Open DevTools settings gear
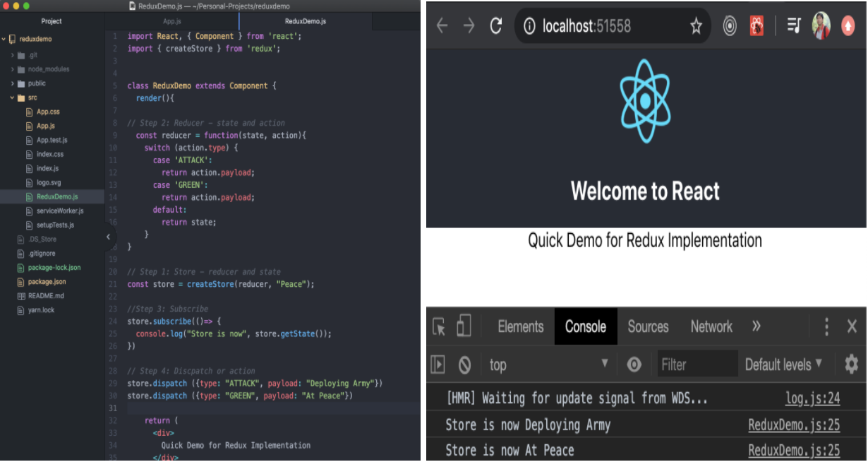The image size is (868, 462). pyautogui.click(x=851, y=364)
